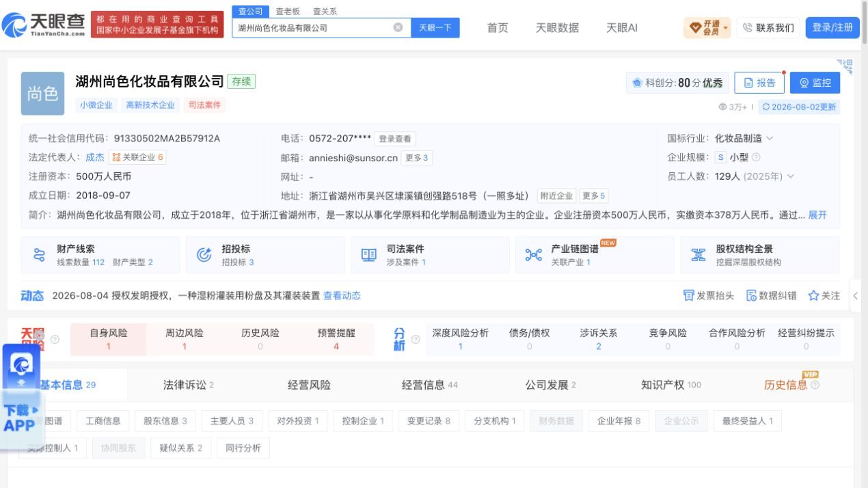Open 涉诉关系 analysis
The width and height of the screenshot is (868, 488).
(598, 339)
